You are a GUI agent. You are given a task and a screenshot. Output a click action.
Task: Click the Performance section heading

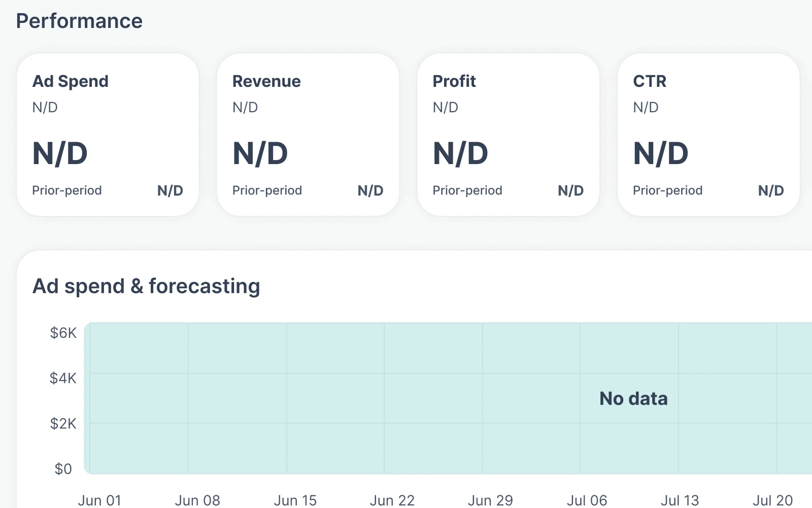(79, 21)
